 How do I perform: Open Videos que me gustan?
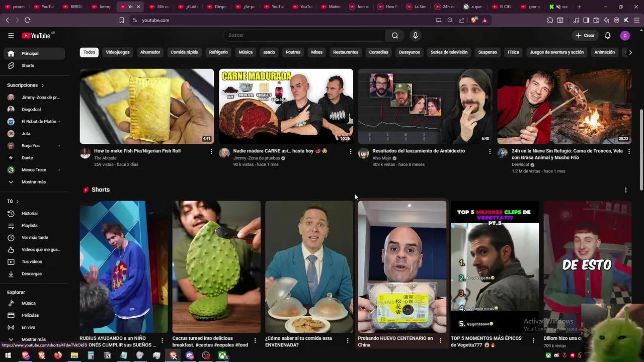click(35, 249)
